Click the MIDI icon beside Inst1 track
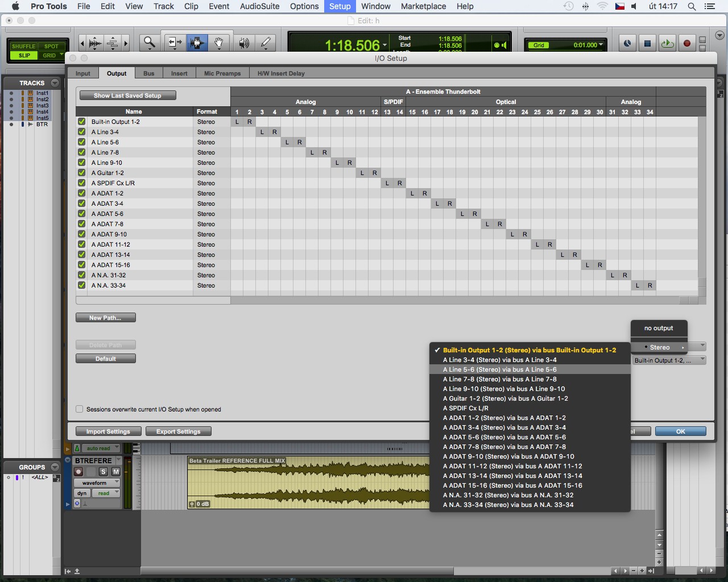Image resolution: width=728 pixels, height=582 pixels. 30,93
